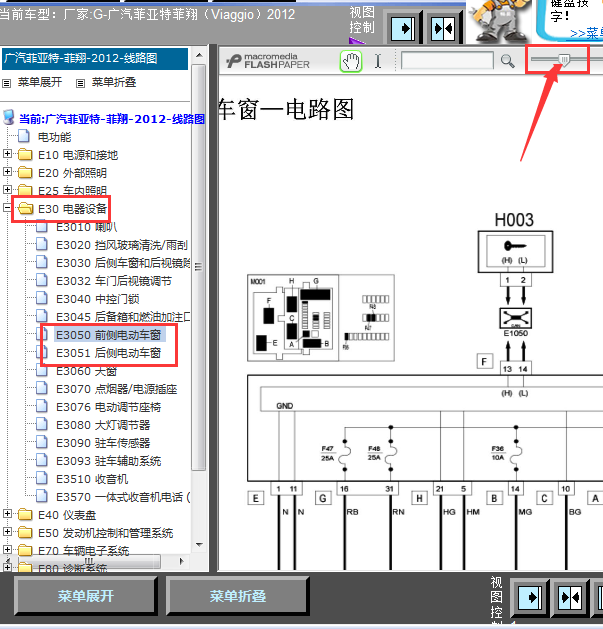Expand the E50 发动机控制和管理系统 folder

tap(7, 531)
